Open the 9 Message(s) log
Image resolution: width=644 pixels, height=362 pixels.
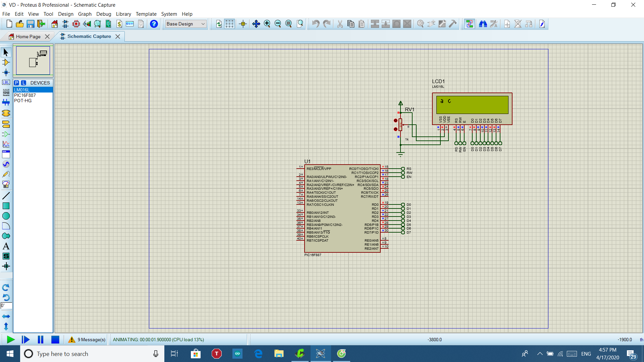point(87,340)
